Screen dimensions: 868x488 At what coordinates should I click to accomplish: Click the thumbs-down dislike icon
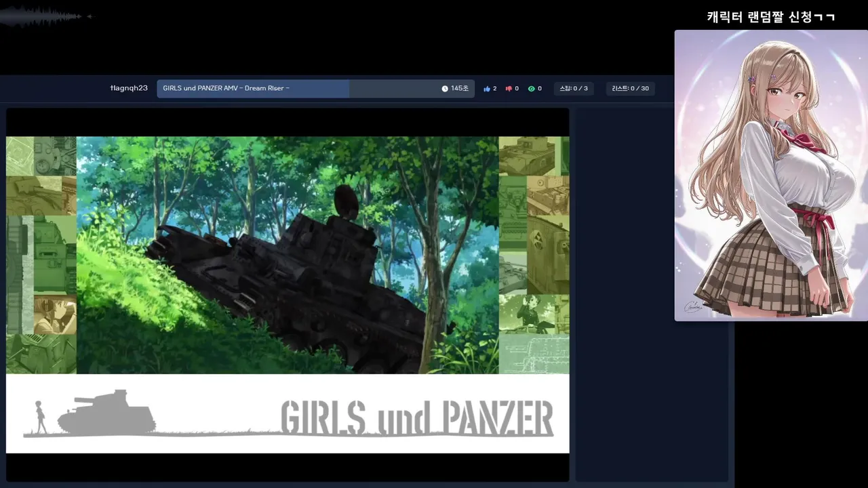point(509,89)
